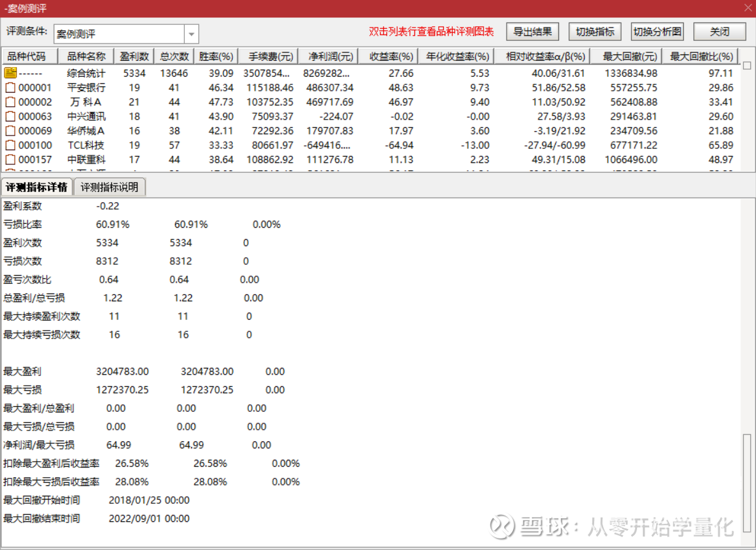Click the 关闭 button
This screenshot has width=756, height=550.
click(719, 31)
